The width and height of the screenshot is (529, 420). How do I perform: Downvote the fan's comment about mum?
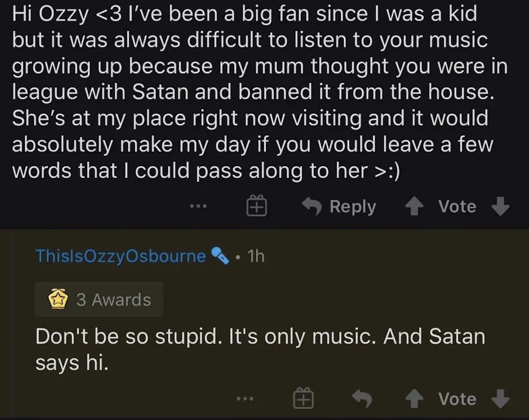point(500,207)
